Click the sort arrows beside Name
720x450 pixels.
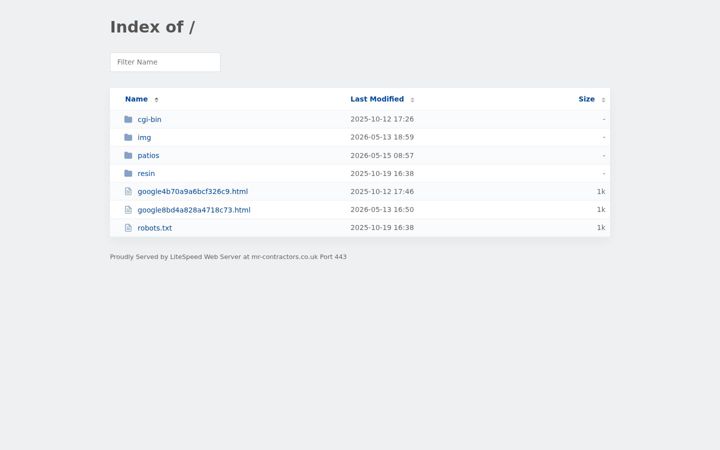point(156,100)
